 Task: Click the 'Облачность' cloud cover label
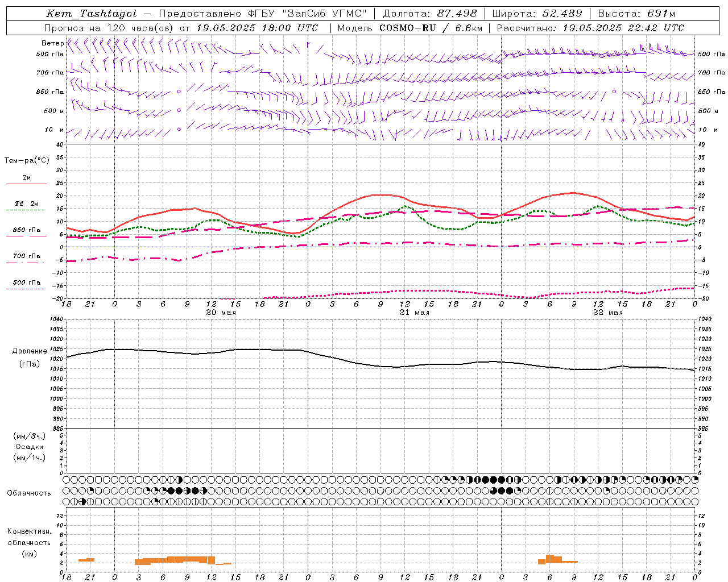[29, 493]
